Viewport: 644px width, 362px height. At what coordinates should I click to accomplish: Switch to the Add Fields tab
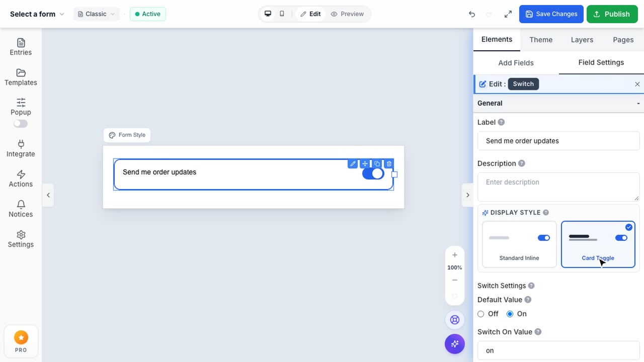[x=516, y=63]
